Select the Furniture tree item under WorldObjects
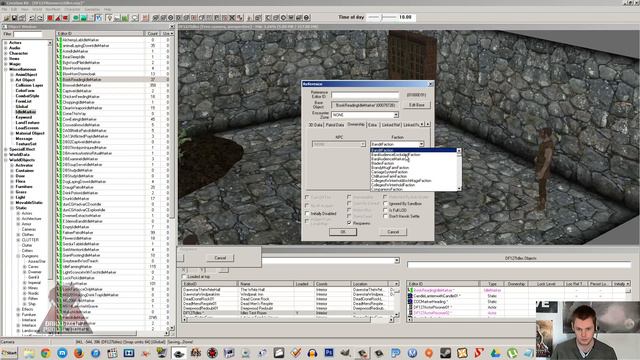The height and width of the screenshot is (360, 640). (24, 187)
